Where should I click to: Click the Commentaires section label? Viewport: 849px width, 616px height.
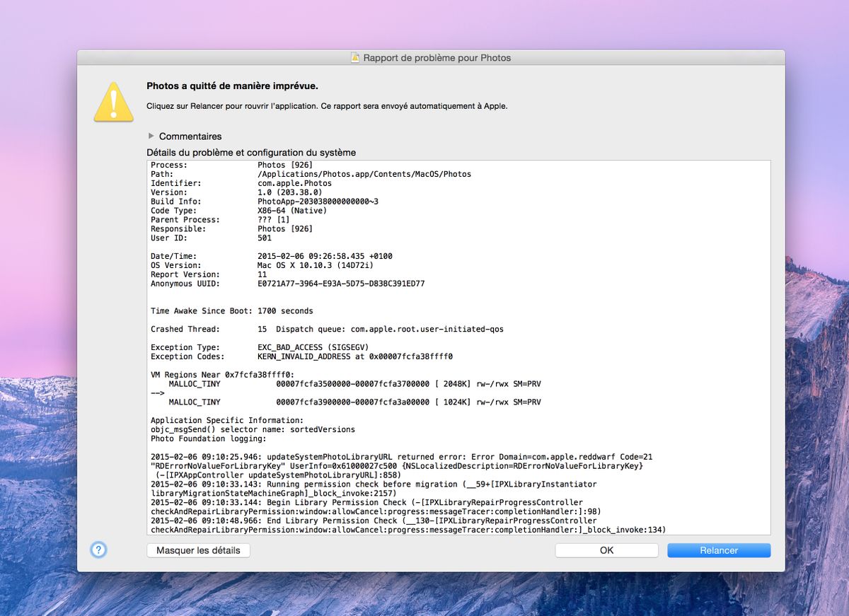point(190,136)
